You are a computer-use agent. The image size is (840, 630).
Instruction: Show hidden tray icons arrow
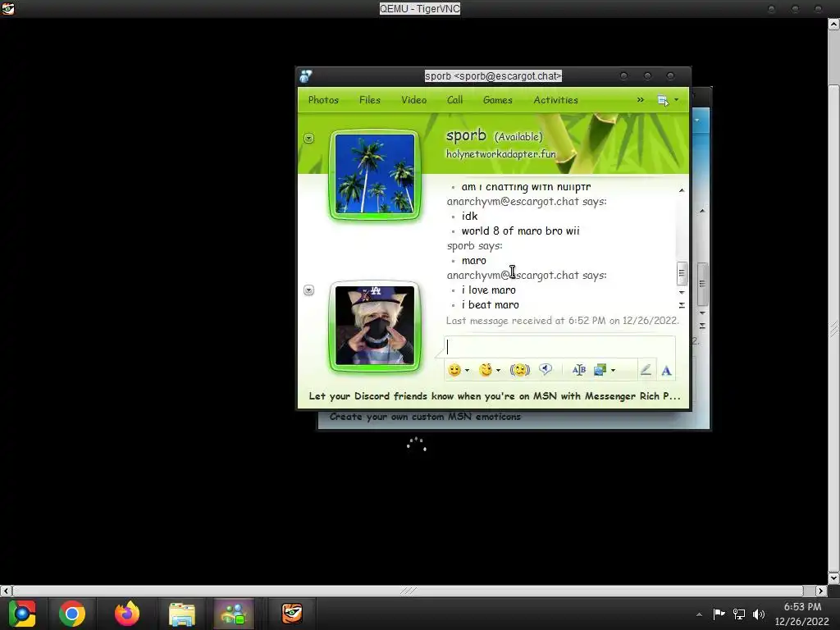tap(699, 614)
